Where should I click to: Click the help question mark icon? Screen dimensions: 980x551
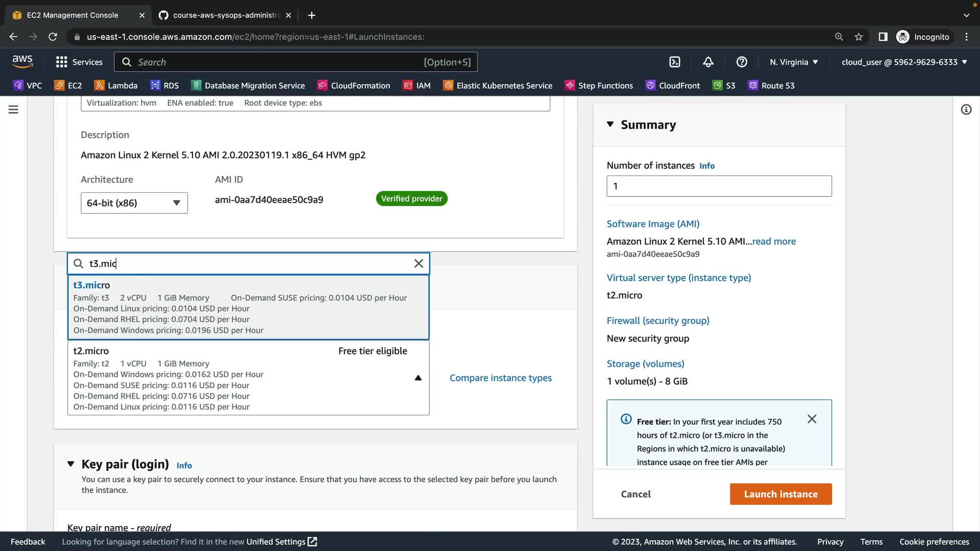742,62
